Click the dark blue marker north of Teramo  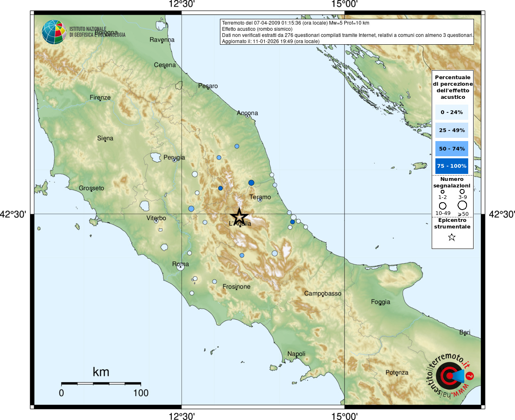point(251,183)
